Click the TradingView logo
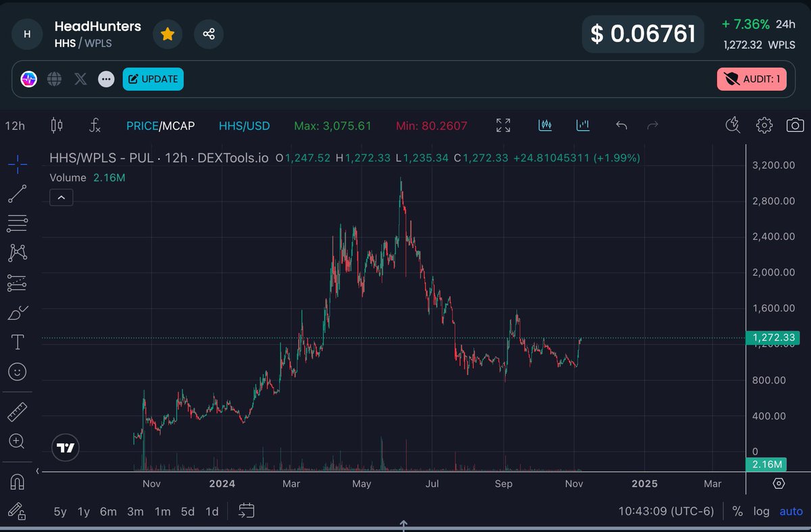This screenshot has width=811, height=532. click(x=66, y=448)
